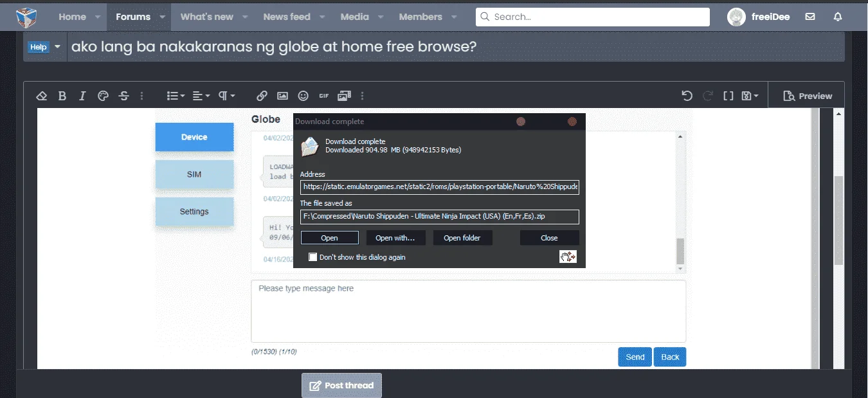
Task: Open the alerts bell icon
Action: click(838, 17)
